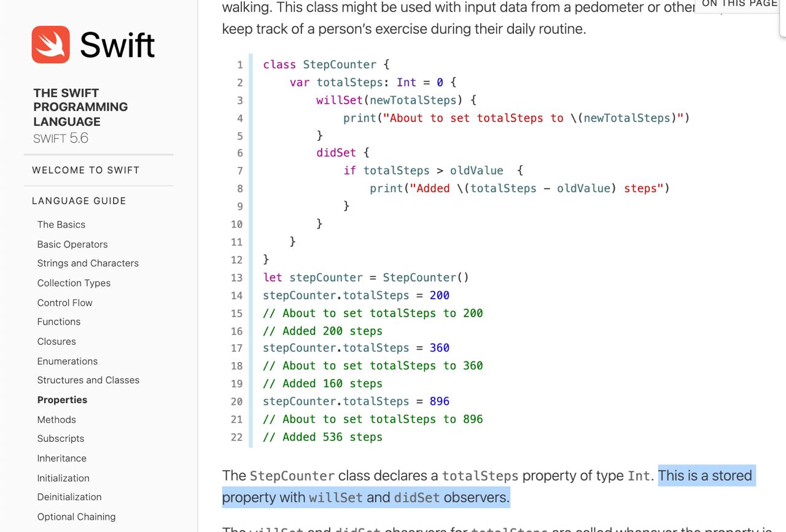The height and width of the screenshot is (532, 786).
Task: Click 'let stepCounter = StepCounter()' line
Action: [x=366, y=277]
